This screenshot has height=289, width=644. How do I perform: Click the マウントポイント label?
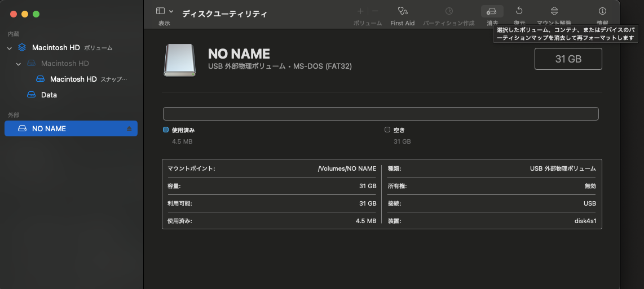[191, 168]
